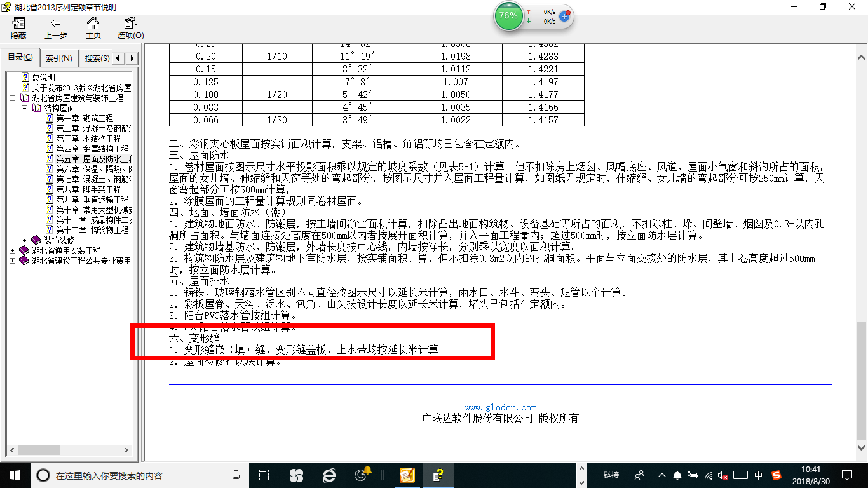Click the 隐藏 (Hide) toolbar button

tap(18, 29)
